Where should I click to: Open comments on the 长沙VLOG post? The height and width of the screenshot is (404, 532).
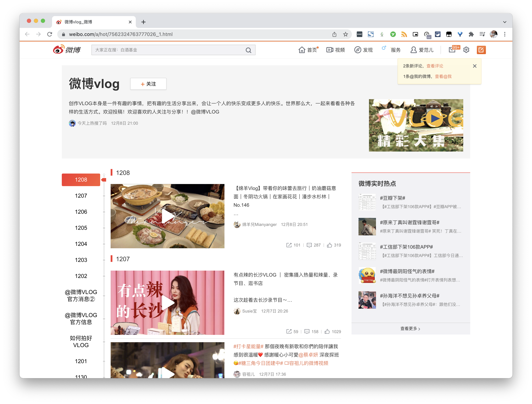click(x=307, y=332)
